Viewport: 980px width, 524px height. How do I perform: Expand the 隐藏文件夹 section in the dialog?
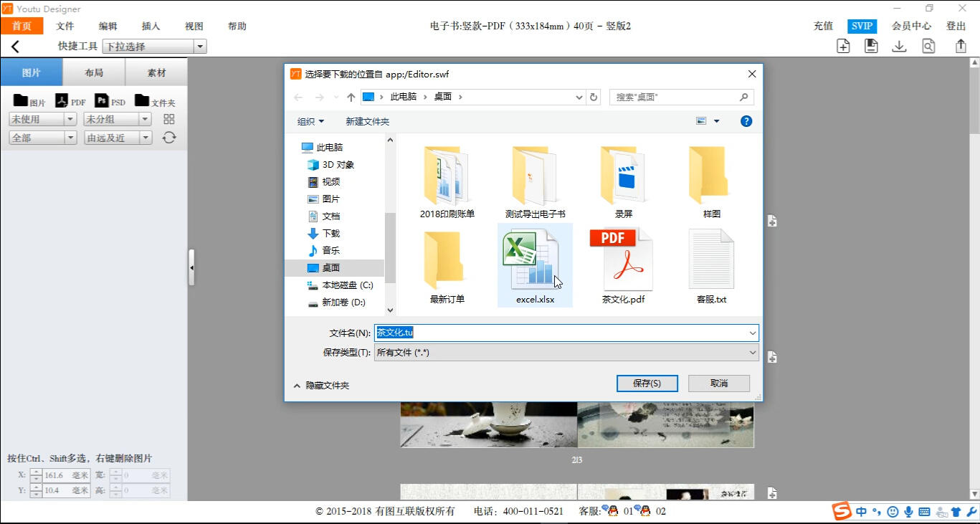(x=320, y=385)
